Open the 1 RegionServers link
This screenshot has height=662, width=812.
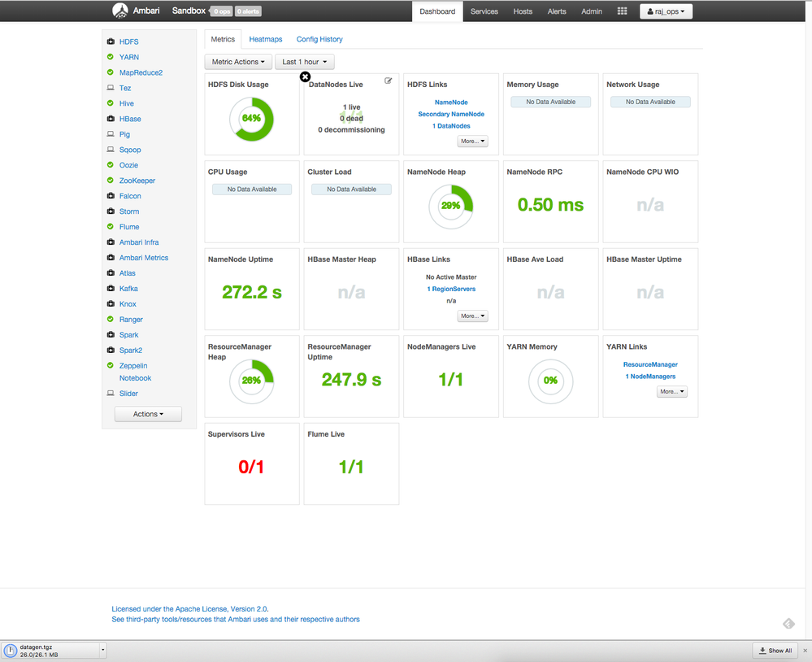tap(451, 289)
